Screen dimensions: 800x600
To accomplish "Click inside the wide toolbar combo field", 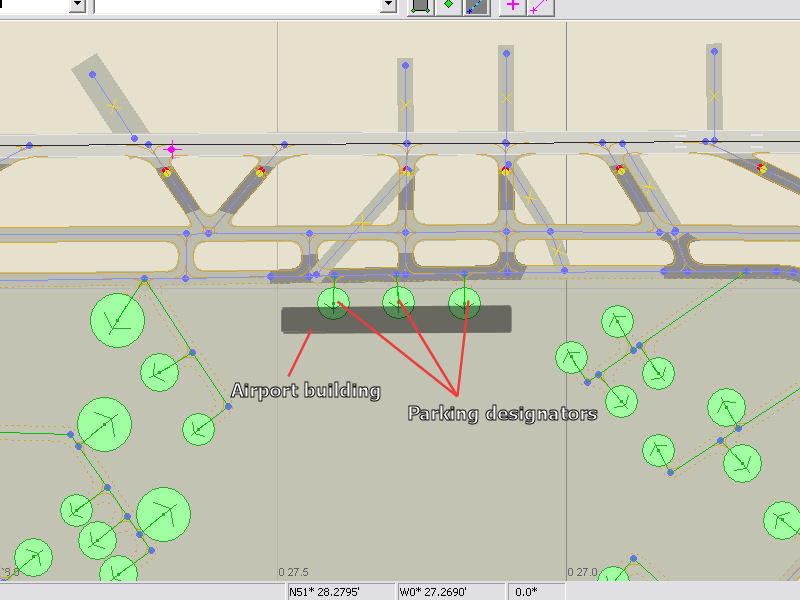I will (x=238, y=5).
